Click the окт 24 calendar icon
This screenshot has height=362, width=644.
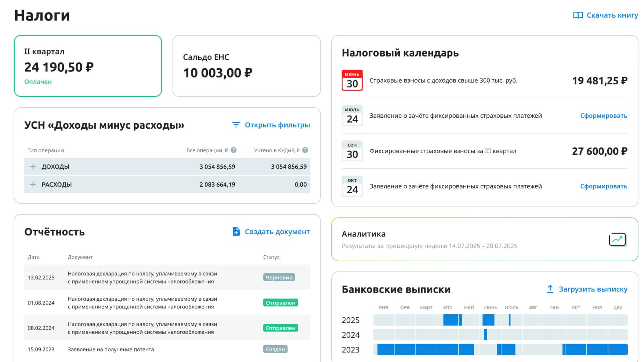(352, 186)
